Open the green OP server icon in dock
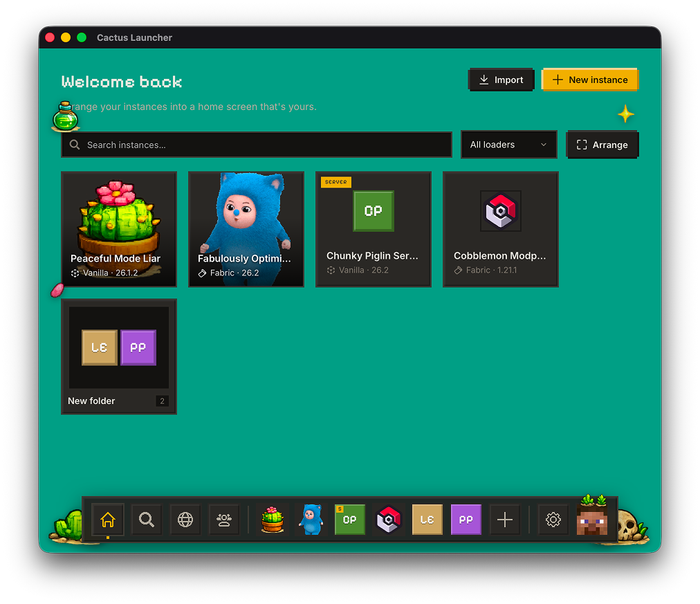This screenshot has width=700, height=604. [x=350, y=520]
